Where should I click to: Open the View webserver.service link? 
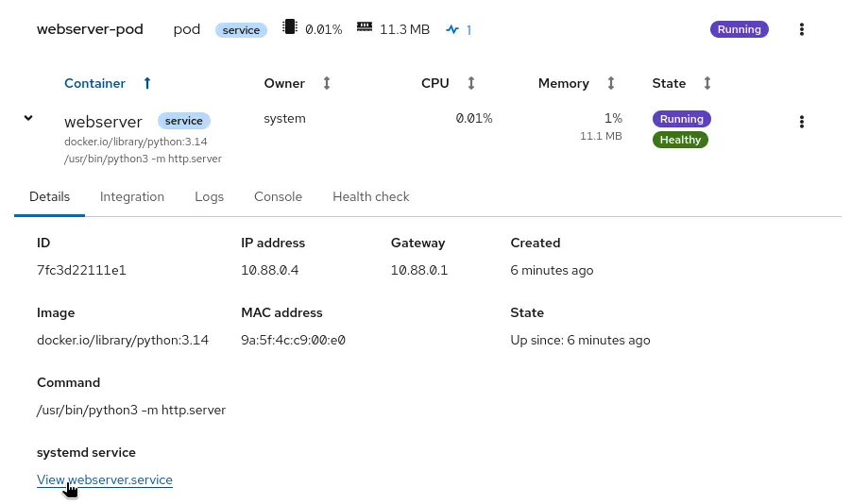105,480
